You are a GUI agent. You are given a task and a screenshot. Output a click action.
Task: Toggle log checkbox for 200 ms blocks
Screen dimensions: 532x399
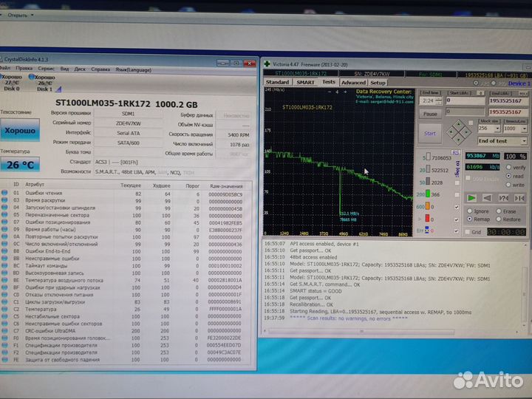(457, 195)
